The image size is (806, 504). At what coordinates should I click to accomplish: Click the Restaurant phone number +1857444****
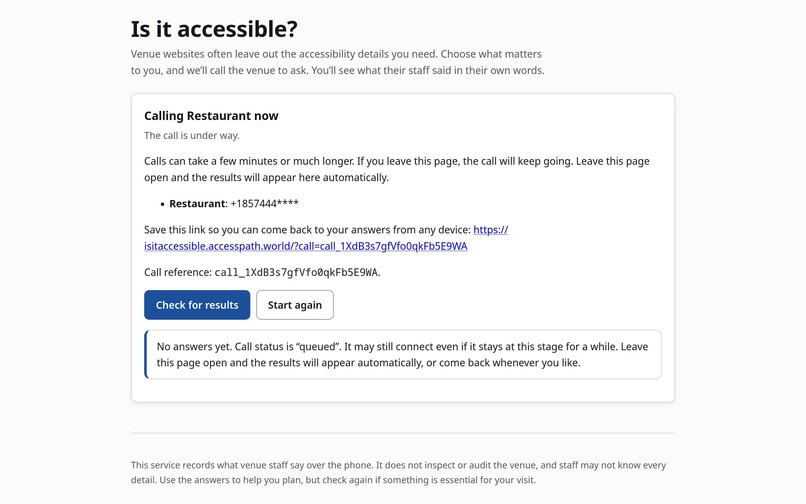(264, 204)
